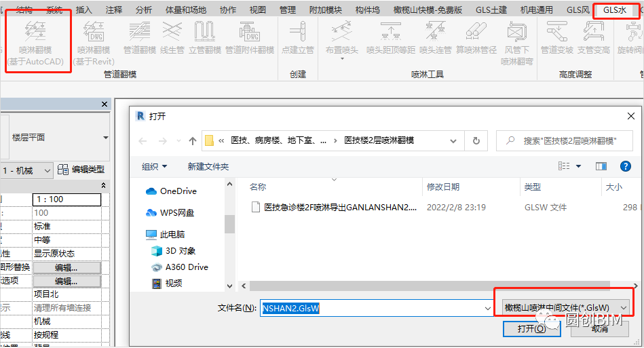
Task: Select the 算喷淋管径 tool
Action: 476,38
